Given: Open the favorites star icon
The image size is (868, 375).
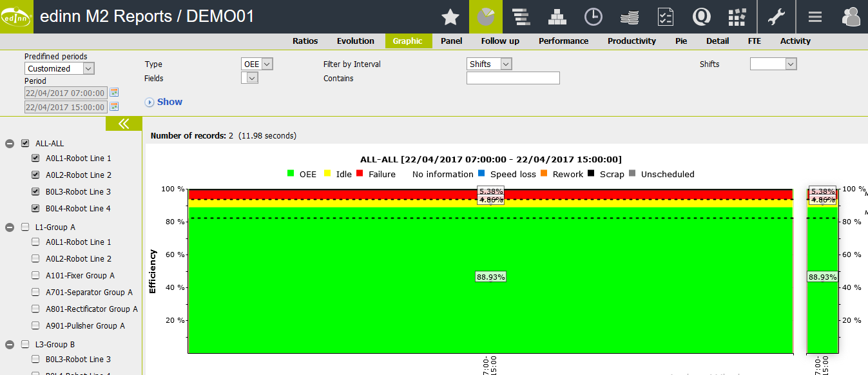Looking at the screenshot, I should (450, 17).
